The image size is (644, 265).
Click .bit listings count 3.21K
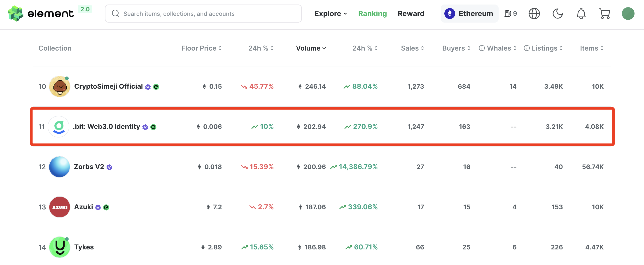(x=554, y=126)
